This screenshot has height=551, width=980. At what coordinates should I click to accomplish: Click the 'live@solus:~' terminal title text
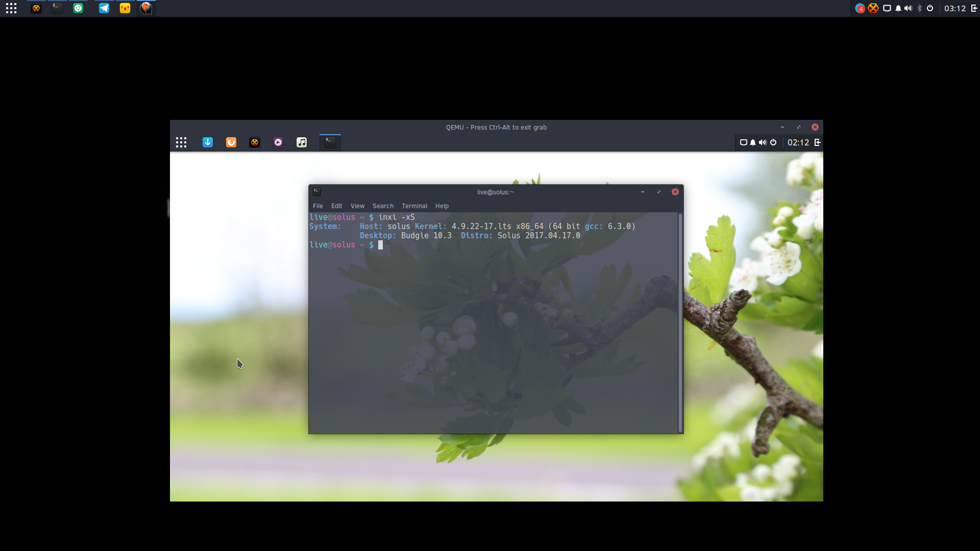pos(496,192)
